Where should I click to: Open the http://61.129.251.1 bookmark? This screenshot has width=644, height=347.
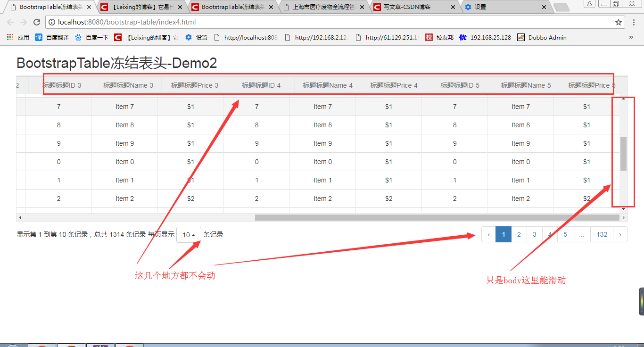387,37
